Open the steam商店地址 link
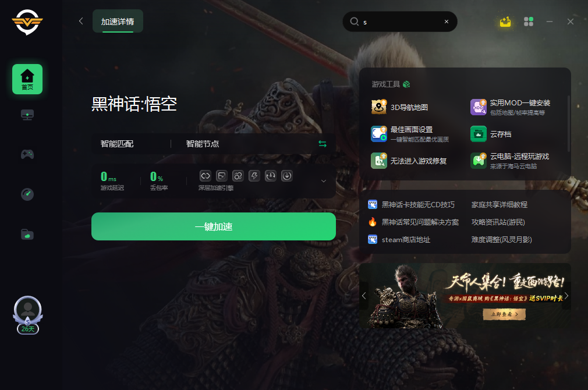The width and height of the screenshot is (588, 390). 399,240
